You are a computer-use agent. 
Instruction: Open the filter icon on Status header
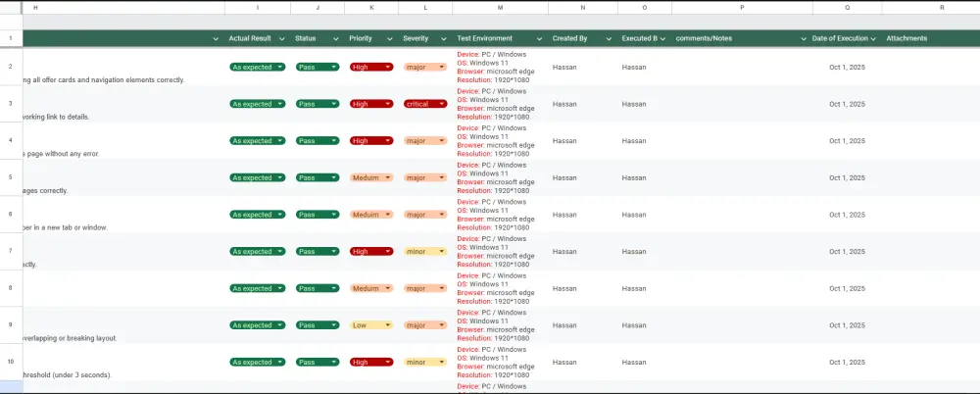pos(335,39)
